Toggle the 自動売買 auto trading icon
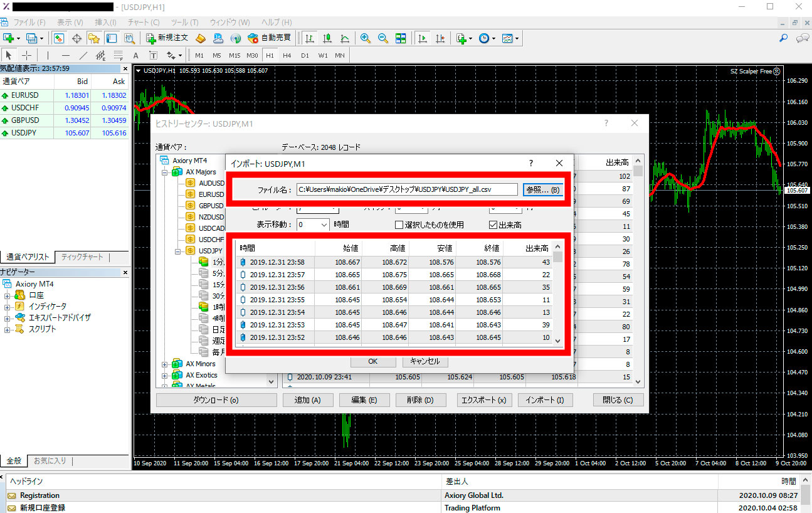 point(269,38)
